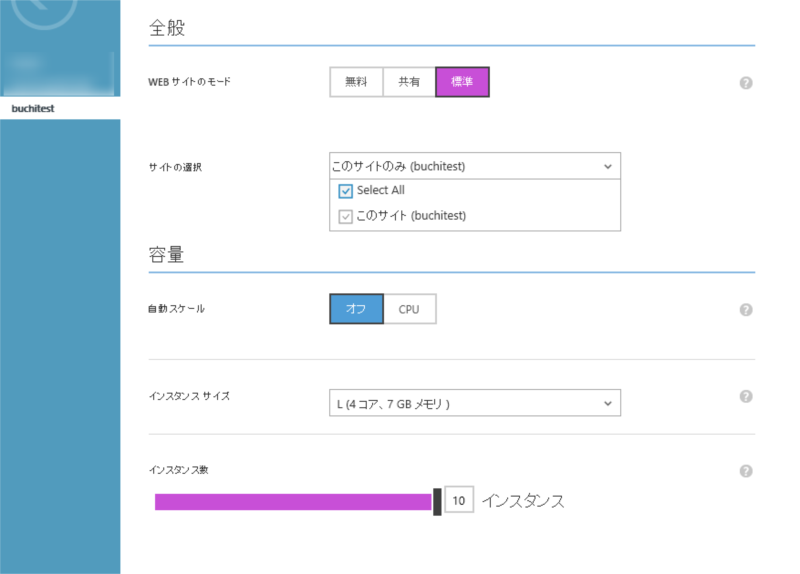Select the 共有 site mode
Screen dimensions: 800x574
click(x=409, y=82)
